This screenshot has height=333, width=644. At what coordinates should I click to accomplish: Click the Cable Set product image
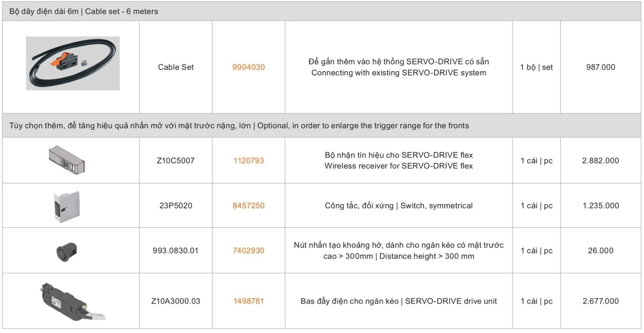(72, 63)
